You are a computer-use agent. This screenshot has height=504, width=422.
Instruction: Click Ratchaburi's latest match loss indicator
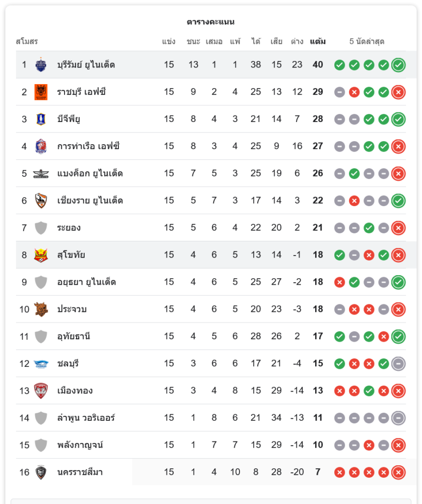tap(398, 92)
